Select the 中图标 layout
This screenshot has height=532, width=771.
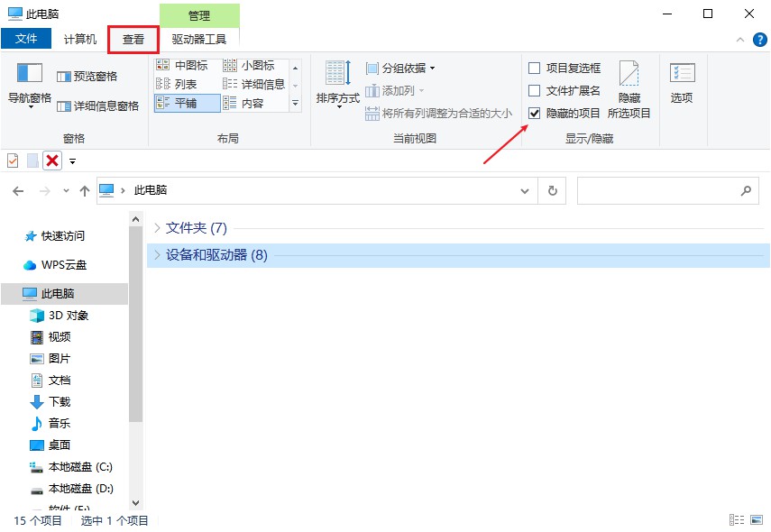(x=182, y=66)
